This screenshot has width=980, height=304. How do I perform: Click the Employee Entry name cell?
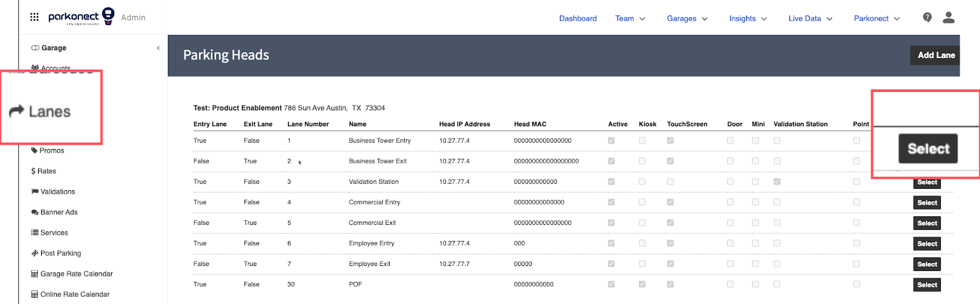[x=371, y=243]
